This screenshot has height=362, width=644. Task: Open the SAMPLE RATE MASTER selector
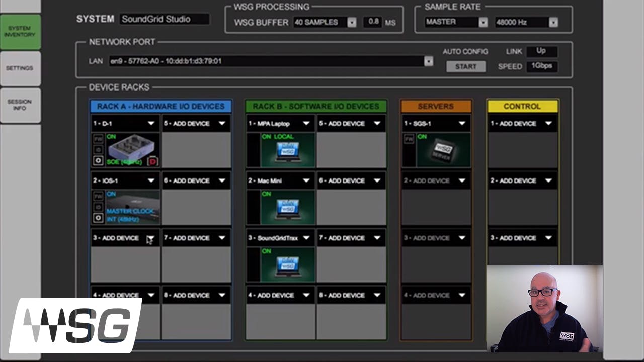click(482, 22)
